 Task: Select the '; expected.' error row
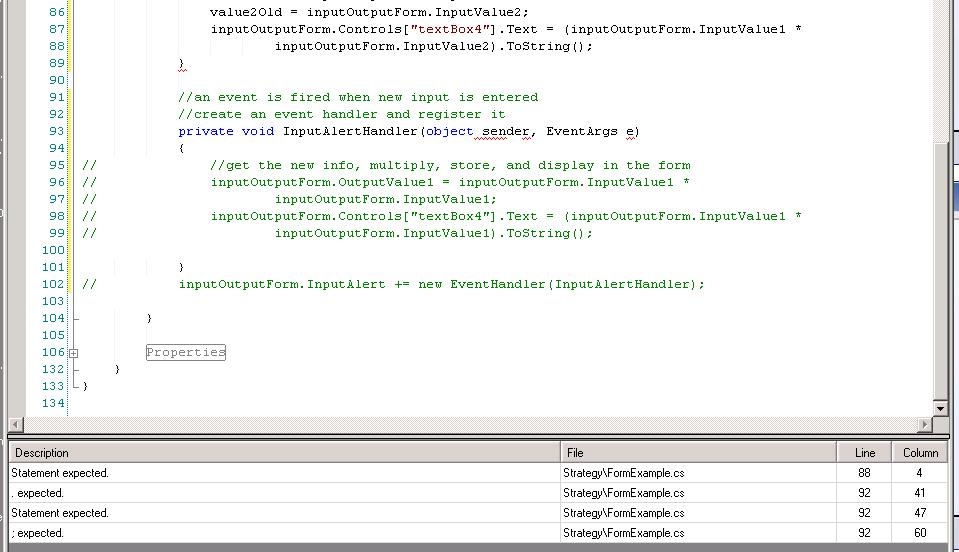(x=478, y=533)
